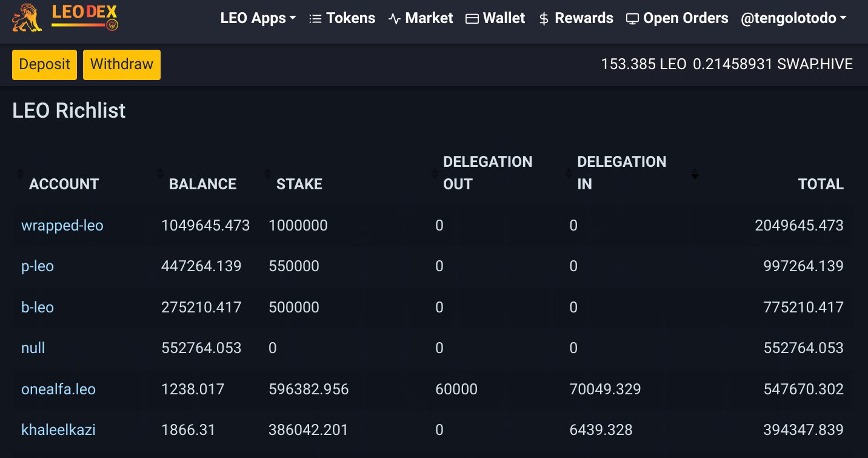Screen dimensions: 868x458
Task: Select p-leo balance 447264.139
Action: [201, 266]
